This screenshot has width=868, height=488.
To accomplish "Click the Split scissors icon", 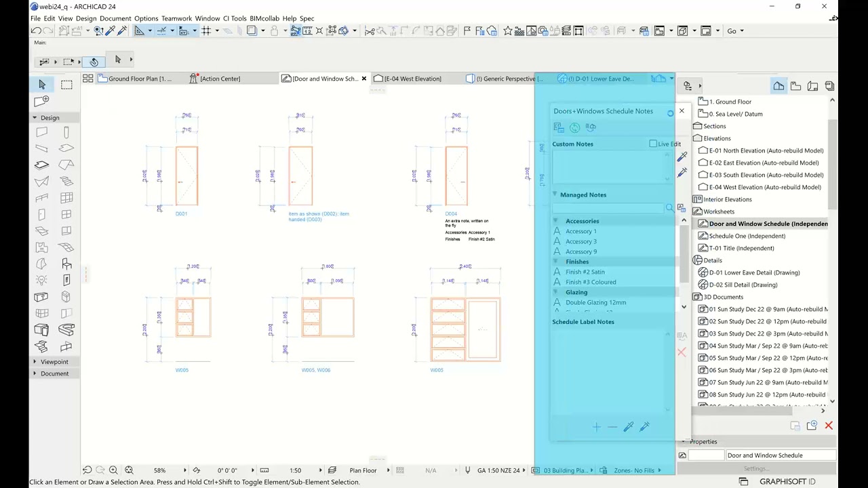I will (x=370, y=30).
